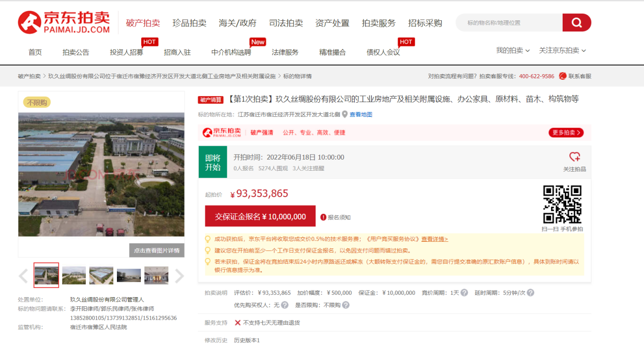Open 招商入驻 menu item
Image resolution: width=644 pixels, height=347 pixels.
(x=177, y=52)
